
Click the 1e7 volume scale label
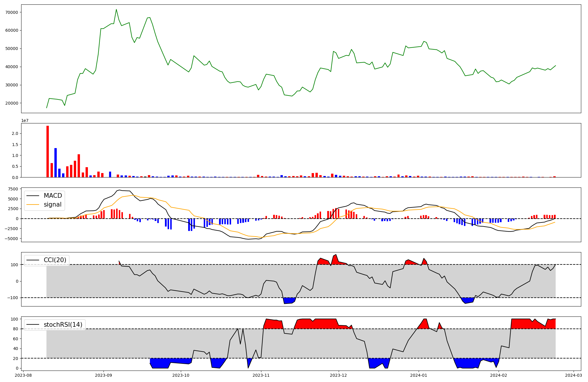25,120
